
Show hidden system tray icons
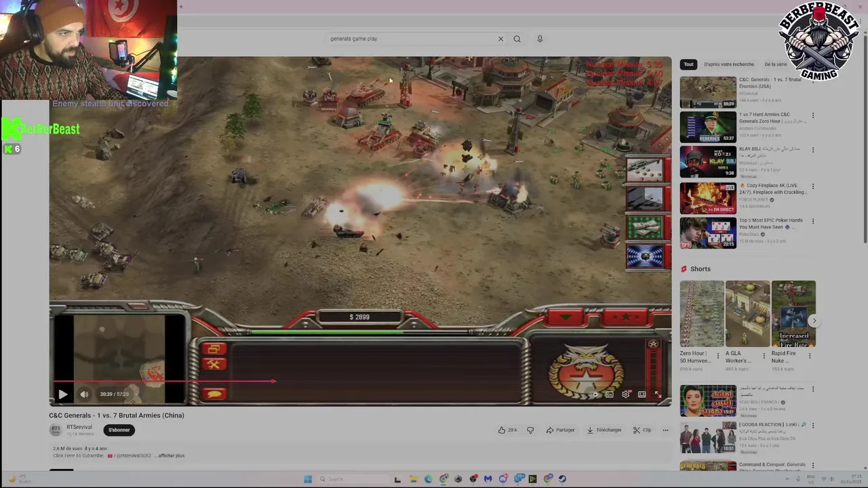(x=788, y=479)
